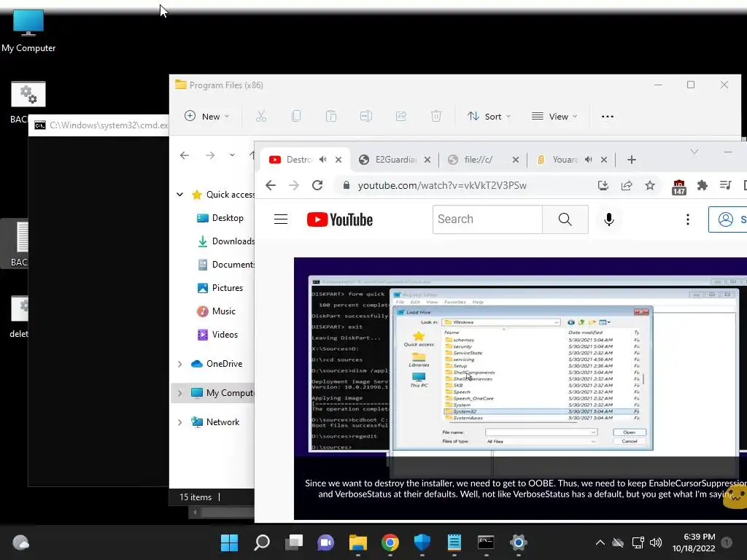Open browser tab search chevron
The width and height of the screenshot is (747, 560).
point(694,152)
